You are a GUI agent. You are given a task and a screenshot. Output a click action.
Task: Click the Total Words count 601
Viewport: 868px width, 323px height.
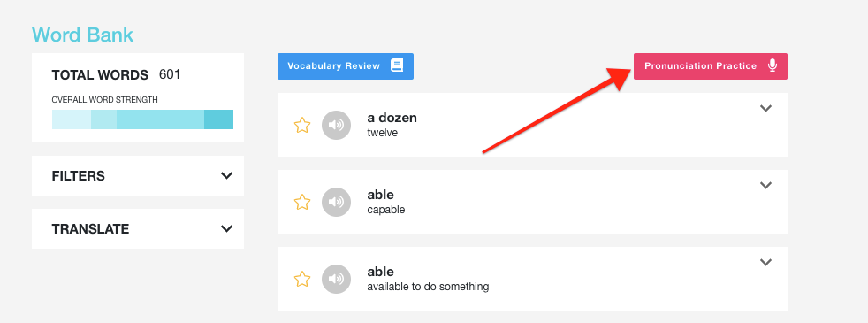(x=170, y=74)
